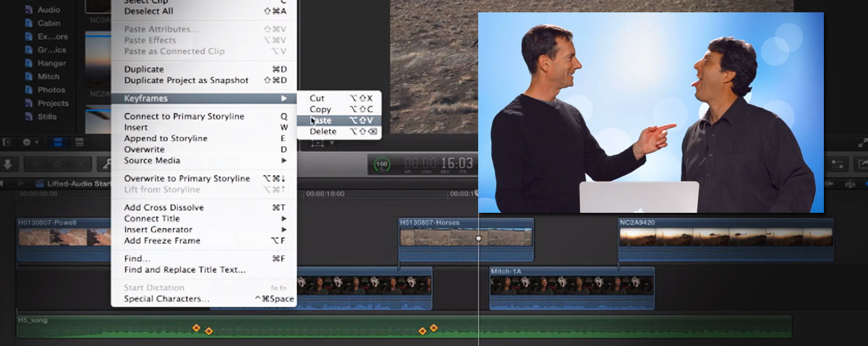Viewport: 868px width, 346px height.
Task: Open the browser gear action menu
Action: click(x=30, y=143)
